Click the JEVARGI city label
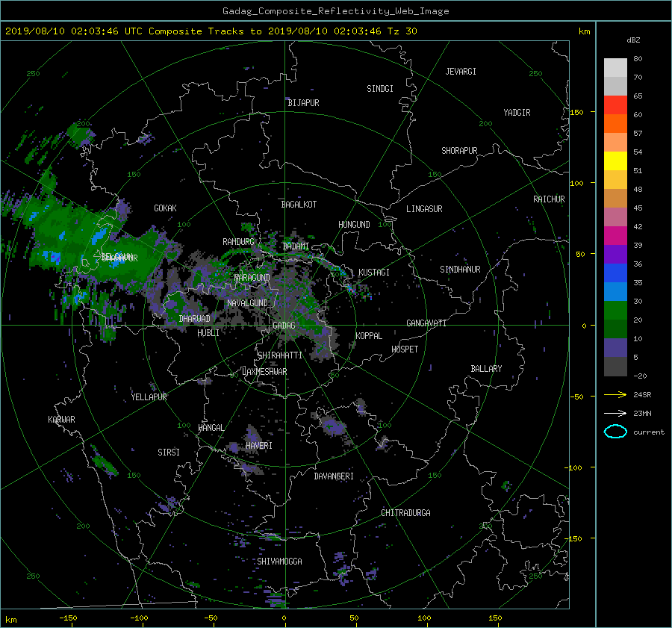The height and width of the screenshot is (628, 672). pyautogui.click(x=461, y=72)
